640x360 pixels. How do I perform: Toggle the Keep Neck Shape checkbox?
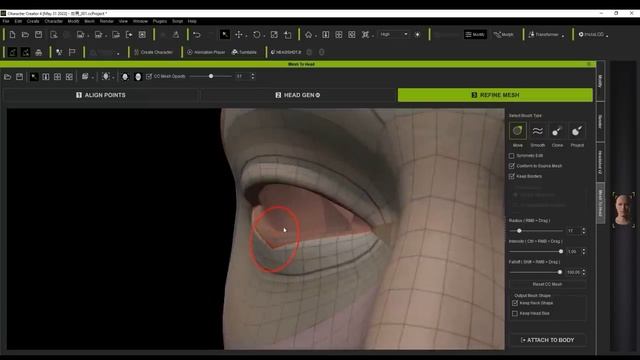pos(515,303)
